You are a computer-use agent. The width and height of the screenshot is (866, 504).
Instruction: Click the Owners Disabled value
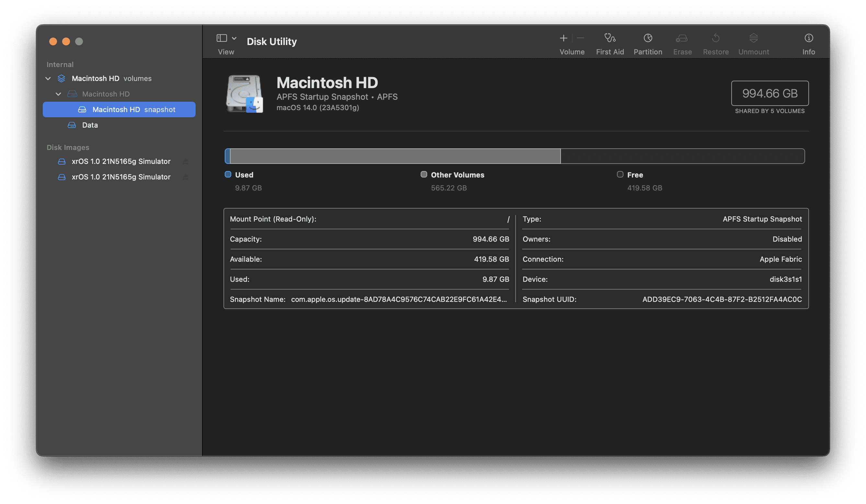(x=787, y=239)
